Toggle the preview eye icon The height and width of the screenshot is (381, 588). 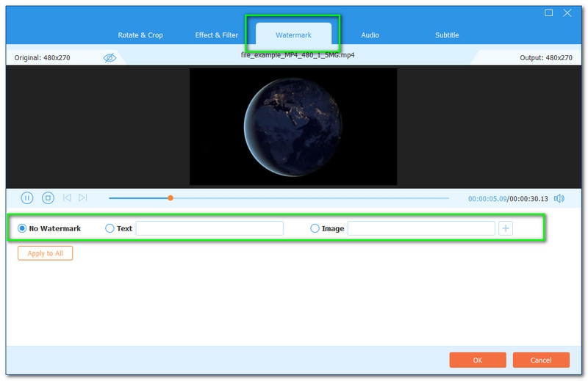[110, 57]
